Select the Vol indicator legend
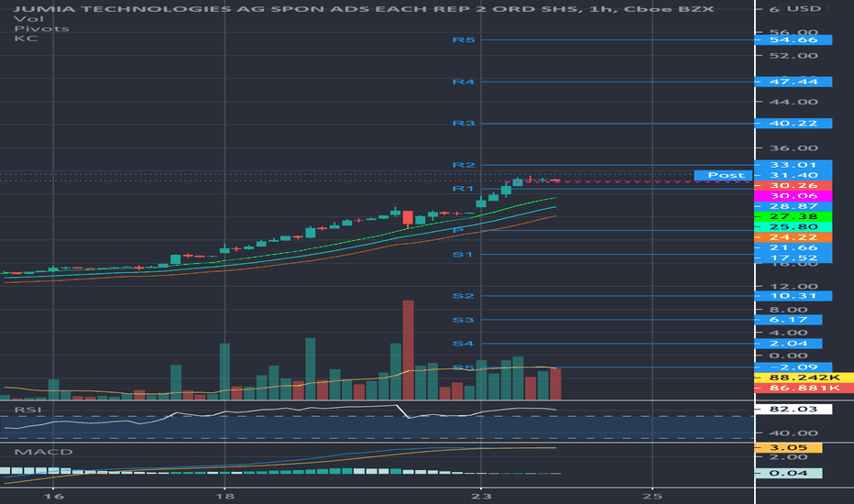Viewport: 854px width, 504px height. pos(29,18)
